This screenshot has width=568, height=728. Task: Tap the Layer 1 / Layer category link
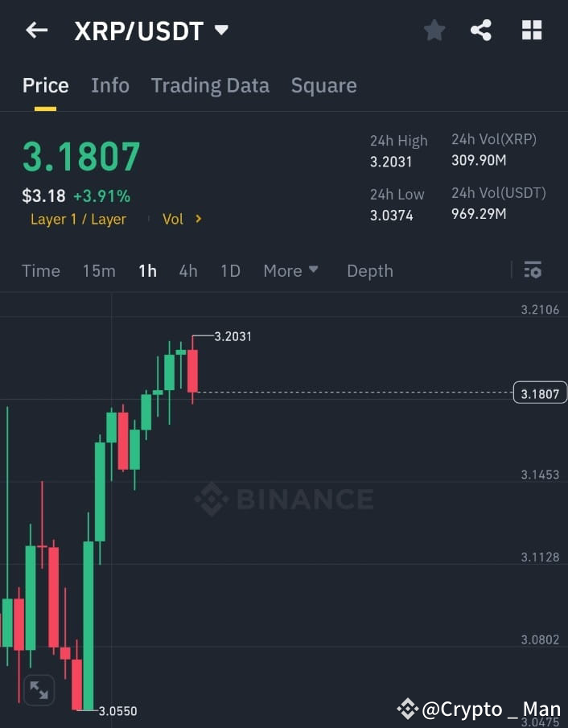click(x=78, y=219)
